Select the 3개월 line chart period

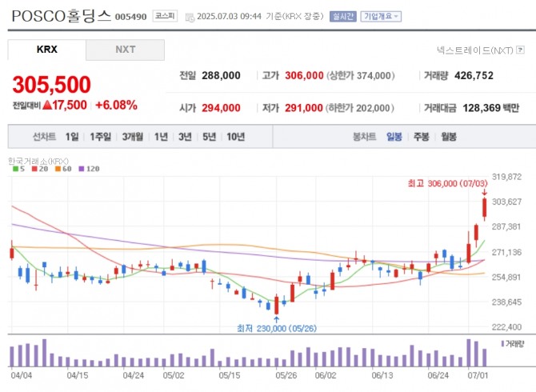pyautogui.click(x=133, y=137)
